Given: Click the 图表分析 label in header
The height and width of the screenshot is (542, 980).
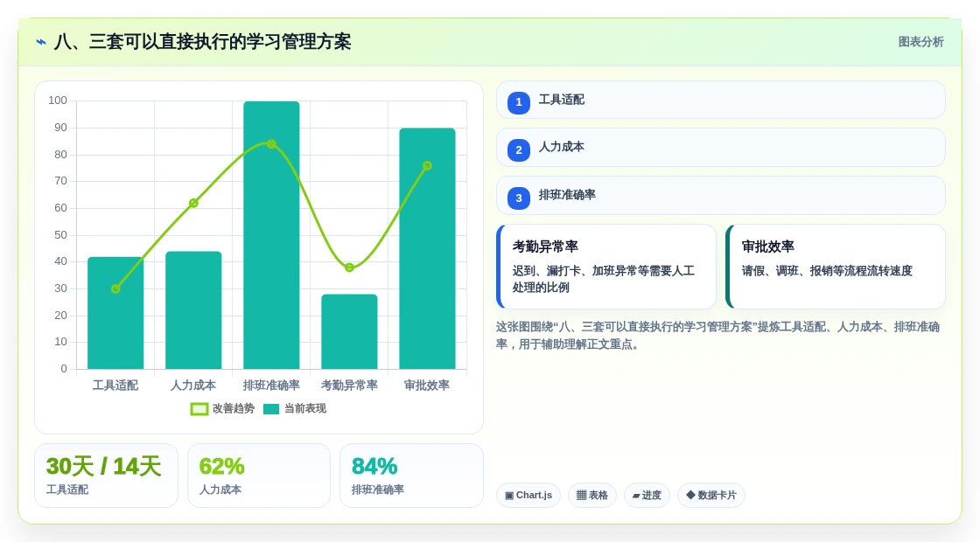Looking at the screenshot, I should (920, 42).
